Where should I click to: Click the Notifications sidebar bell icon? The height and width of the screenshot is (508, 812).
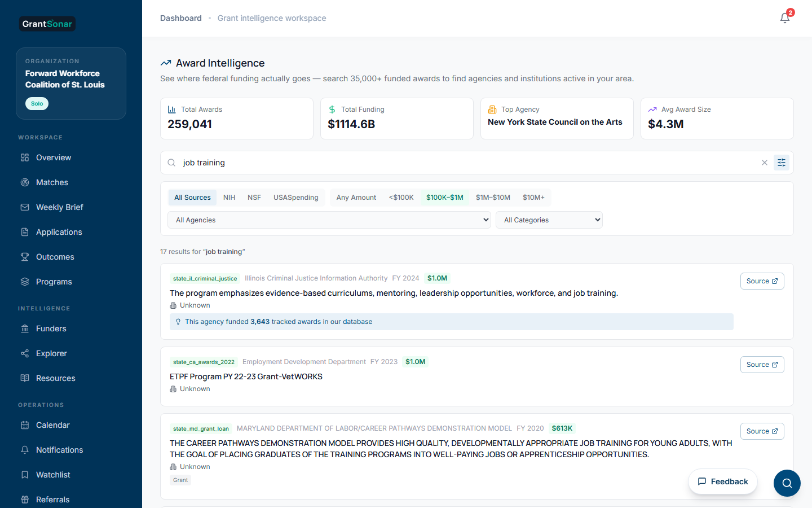(x=25, y=450)
